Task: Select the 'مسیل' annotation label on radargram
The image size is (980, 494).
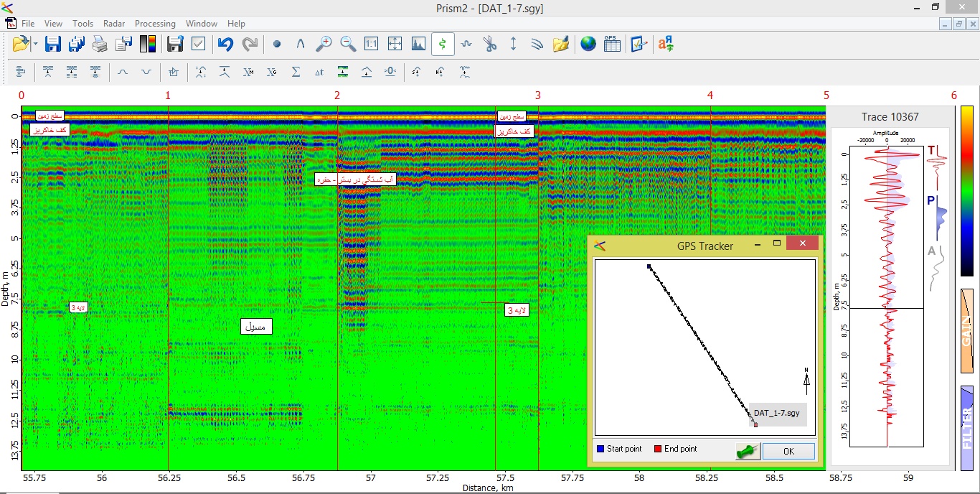Action: tap(256, 327)
